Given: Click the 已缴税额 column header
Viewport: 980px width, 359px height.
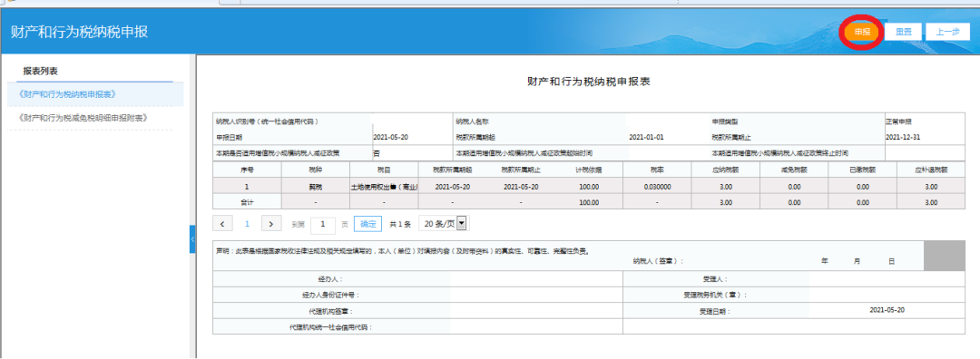Looking at the screenshot, I should 863,170.
